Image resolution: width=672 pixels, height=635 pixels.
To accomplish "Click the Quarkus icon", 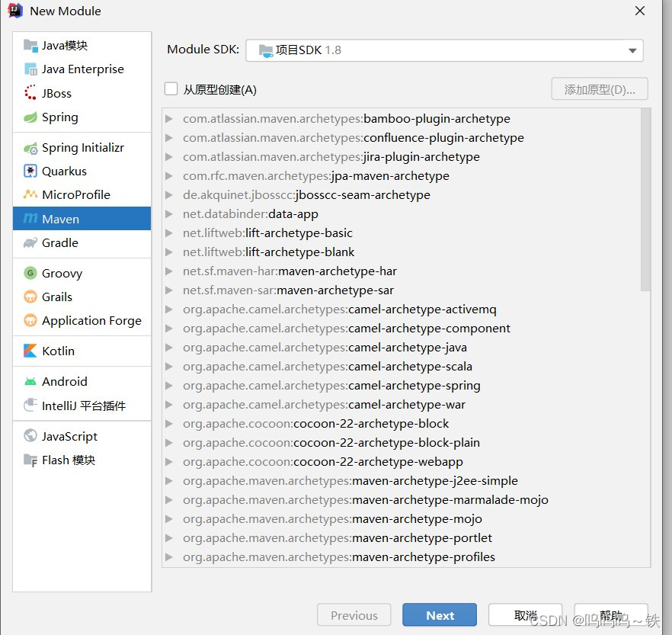I will (30, 171).
